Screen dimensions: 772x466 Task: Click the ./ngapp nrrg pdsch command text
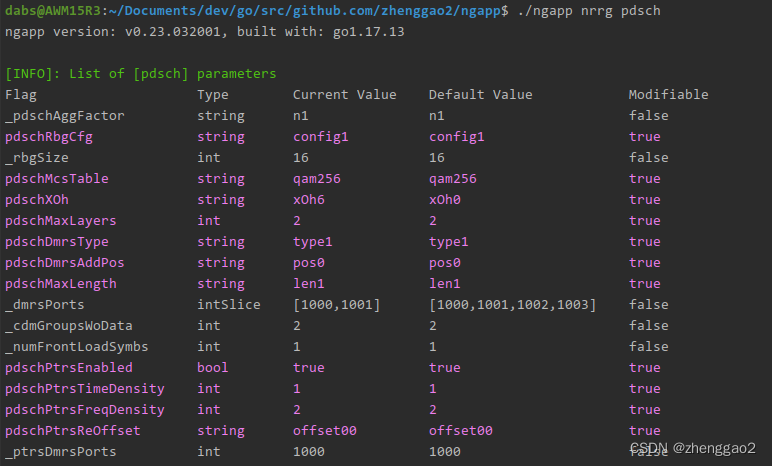tap(589, 10)
